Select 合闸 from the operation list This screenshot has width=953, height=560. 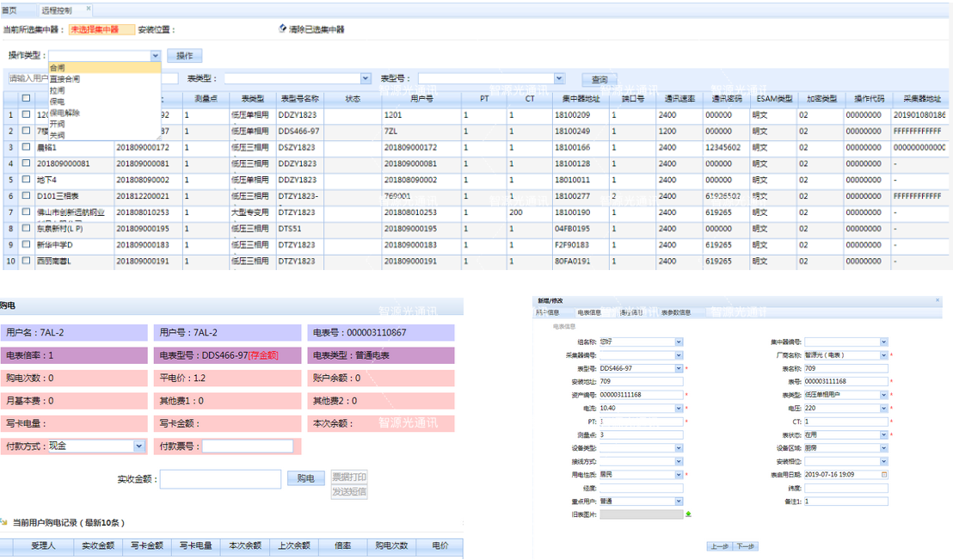[105, 67]
